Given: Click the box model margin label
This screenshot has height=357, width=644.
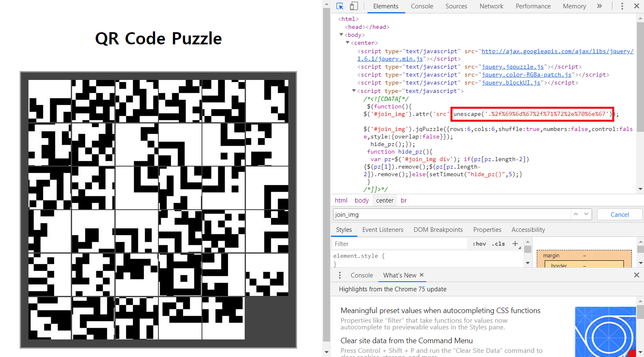Looking at the screenshot, I should click(551, 255).
